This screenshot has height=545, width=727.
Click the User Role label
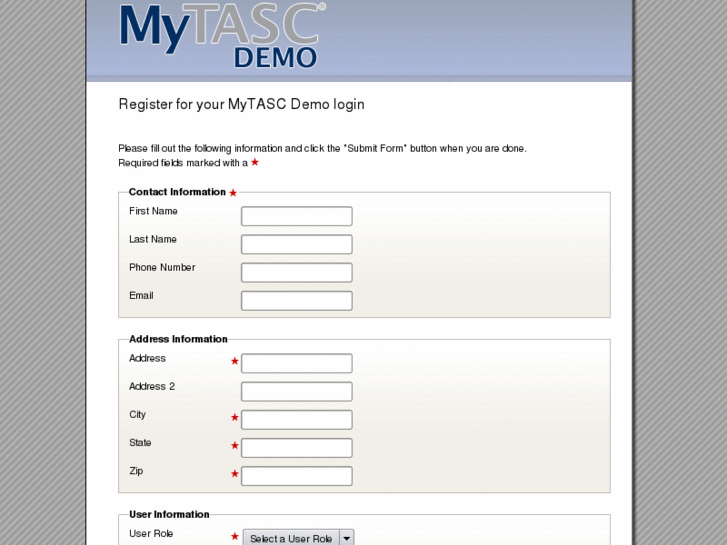pos(151,534)
